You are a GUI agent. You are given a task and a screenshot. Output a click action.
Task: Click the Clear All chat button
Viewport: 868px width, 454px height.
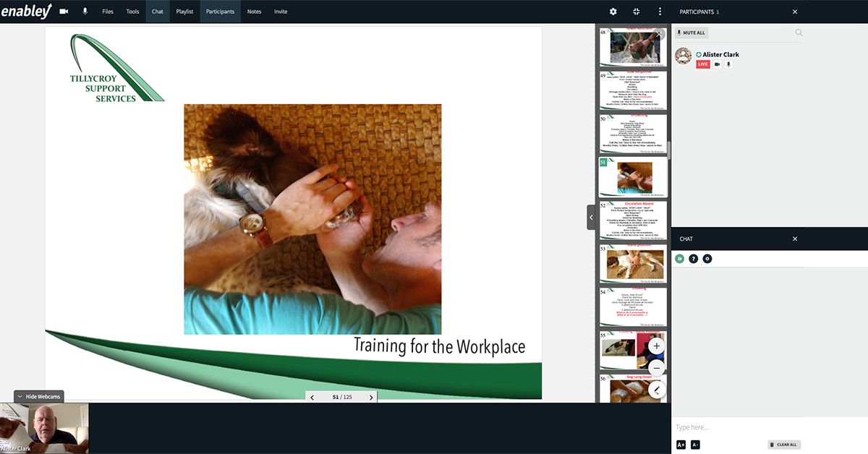click(x=784, y=445)
